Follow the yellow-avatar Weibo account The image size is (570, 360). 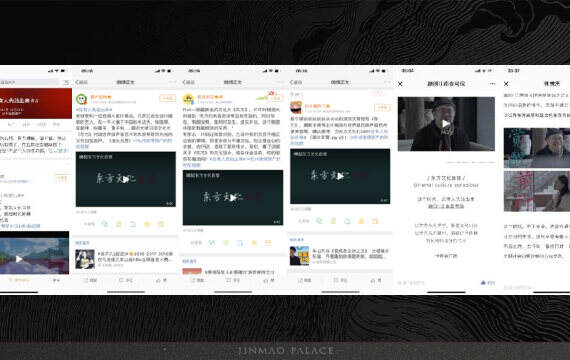click(x=275, y=98)
